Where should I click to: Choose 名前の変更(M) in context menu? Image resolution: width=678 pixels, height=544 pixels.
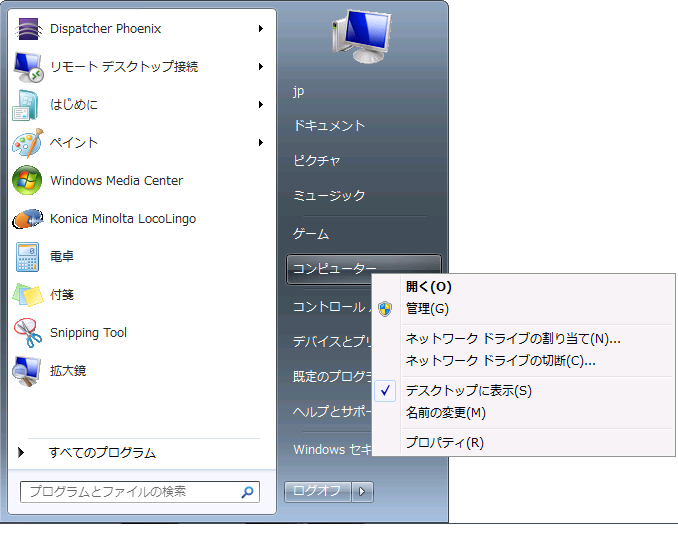pos(446,413)
